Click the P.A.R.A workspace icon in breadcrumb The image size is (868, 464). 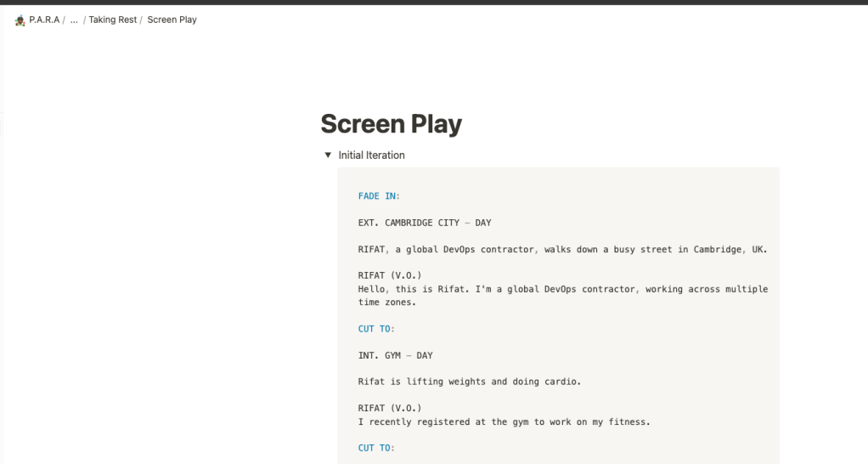(x=20, y=20)
